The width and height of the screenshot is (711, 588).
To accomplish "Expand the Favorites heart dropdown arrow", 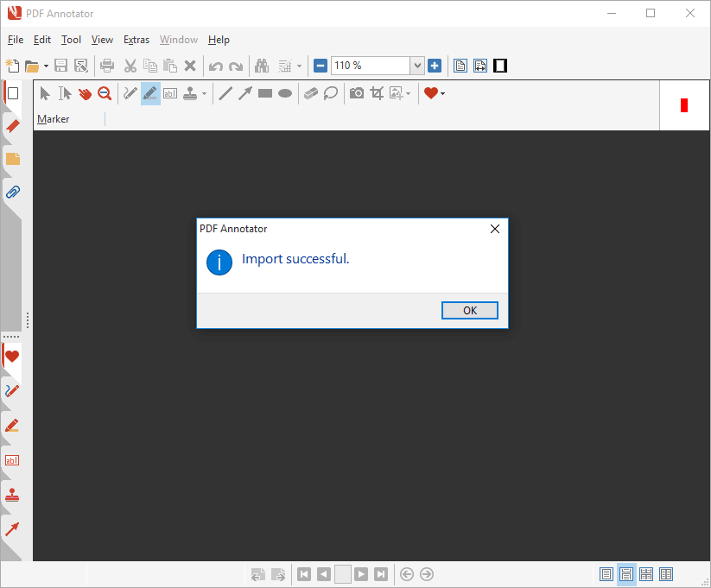I will click(442, 94).
